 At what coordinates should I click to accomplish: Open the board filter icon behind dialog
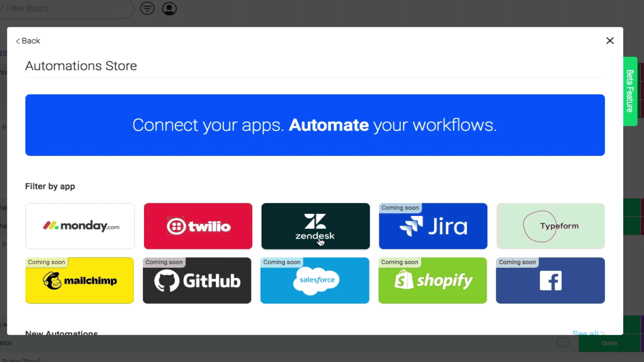pos(147,8)
